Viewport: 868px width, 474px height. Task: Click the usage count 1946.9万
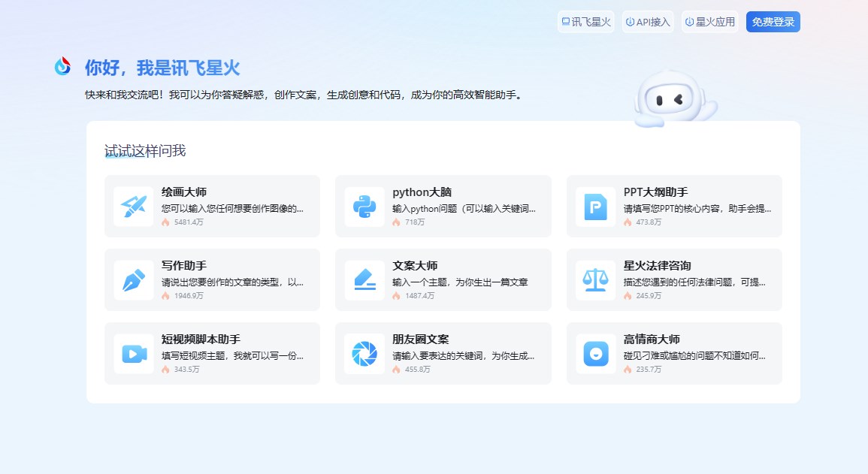point(189,296)
